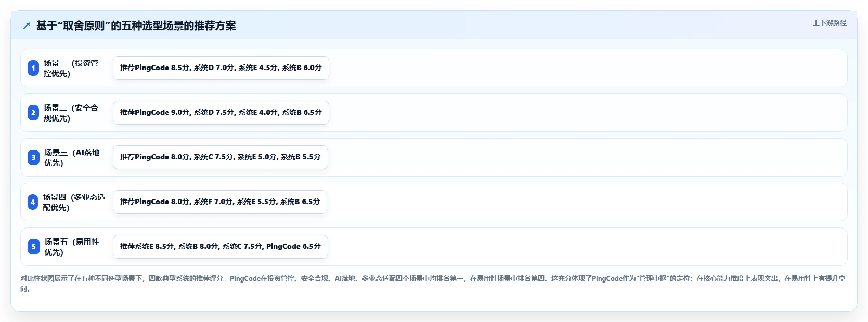Select the 场景二 (安全合规优先) label
This screenshot has height=322, width=868.
coord(71,113)
